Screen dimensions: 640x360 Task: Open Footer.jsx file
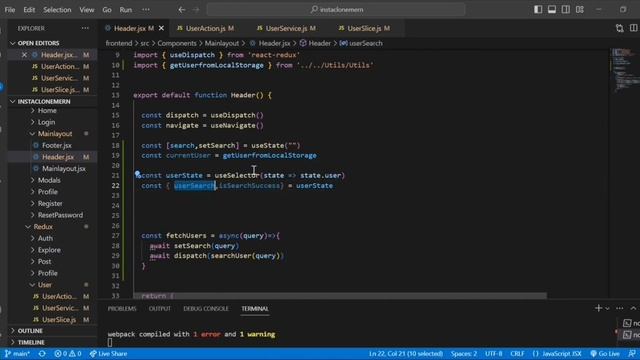(x=57, y=145)
